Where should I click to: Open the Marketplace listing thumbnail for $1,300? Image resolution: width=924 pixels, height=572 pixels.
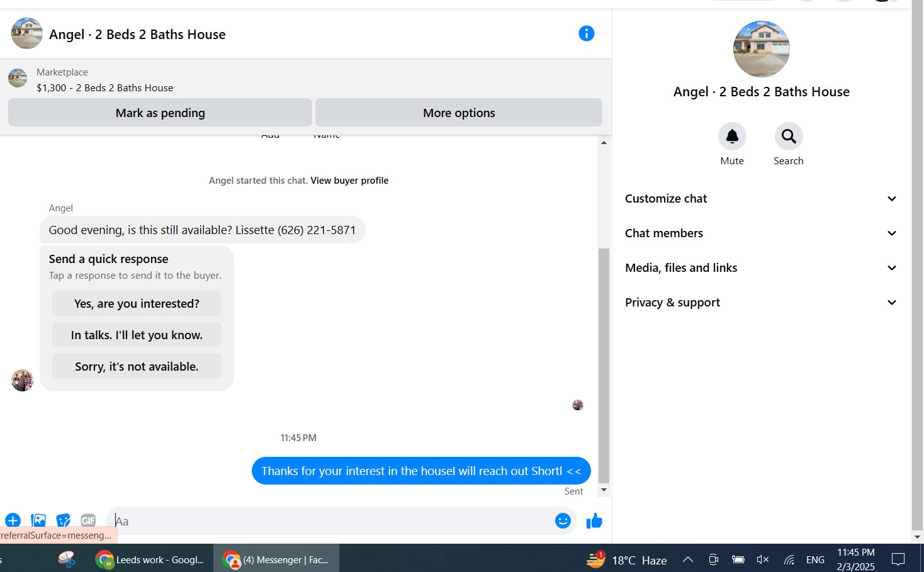pos(18,78)
